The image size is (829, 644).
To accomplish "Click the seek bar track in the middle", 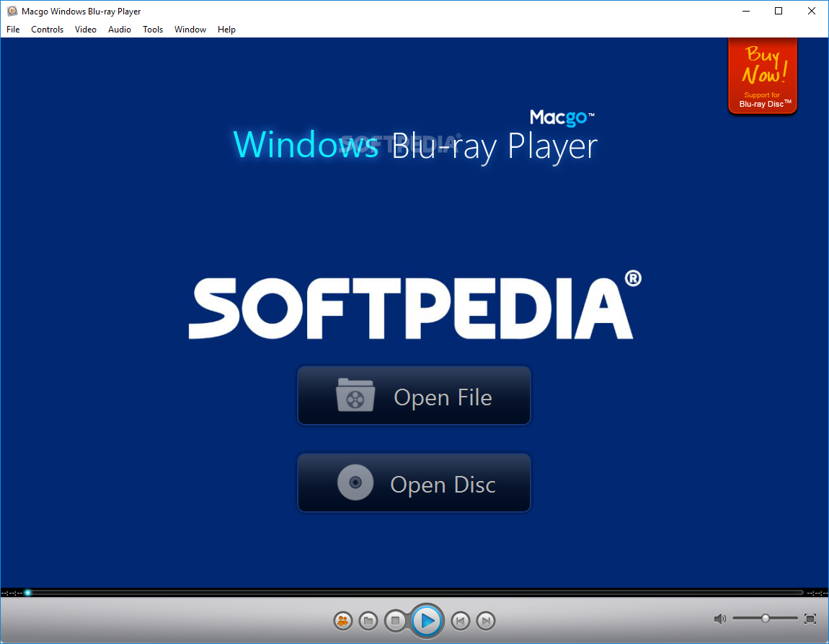I will pos(415,593).
